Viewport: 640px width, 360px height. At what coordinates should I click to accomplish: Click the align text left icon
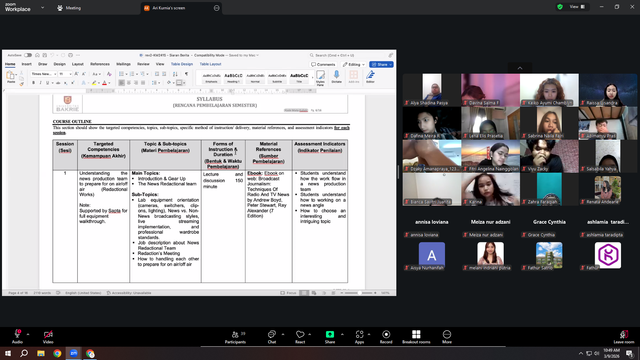click(122, 83)
